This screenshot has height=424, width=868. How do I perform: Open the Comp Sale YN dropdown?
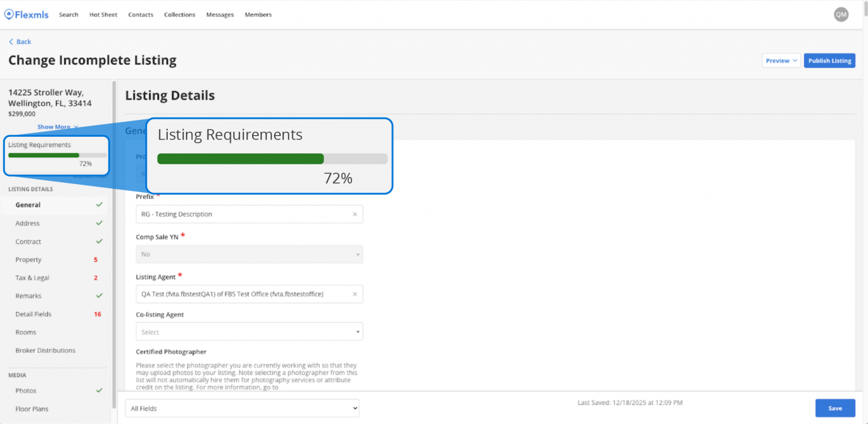249,254
